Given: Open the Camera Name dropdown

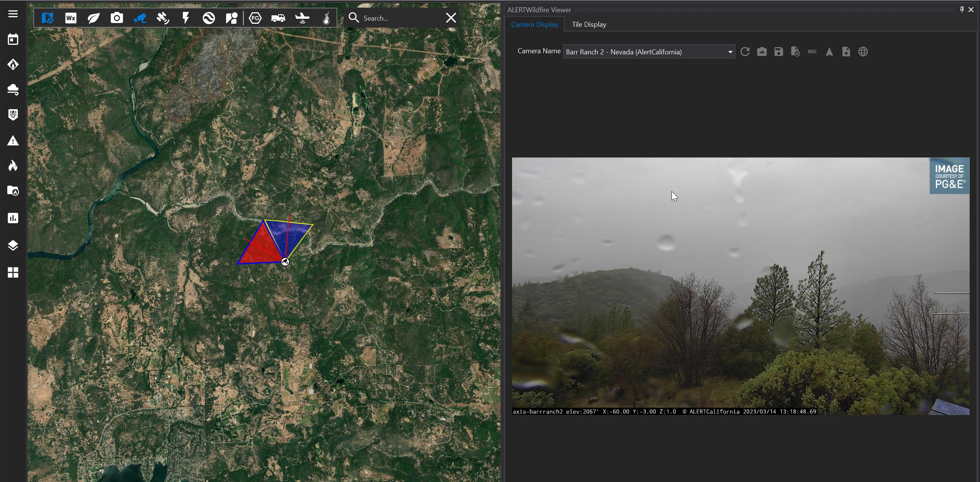Looking at the screenshot, I should click(730, 52).
